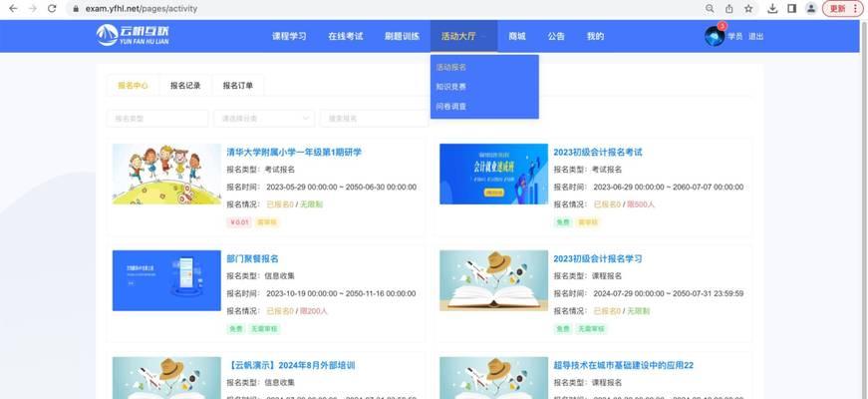Click the 限500人 limit text
This screenshot has width=868, height=399.
point(641,204)
